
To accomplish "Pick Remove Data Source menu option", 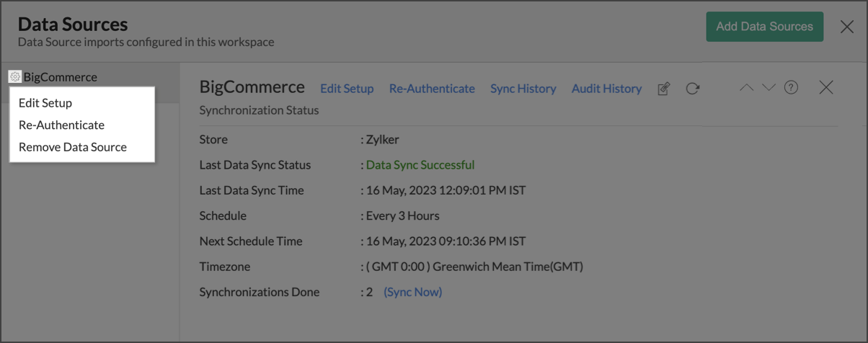I will coord(73,147).
